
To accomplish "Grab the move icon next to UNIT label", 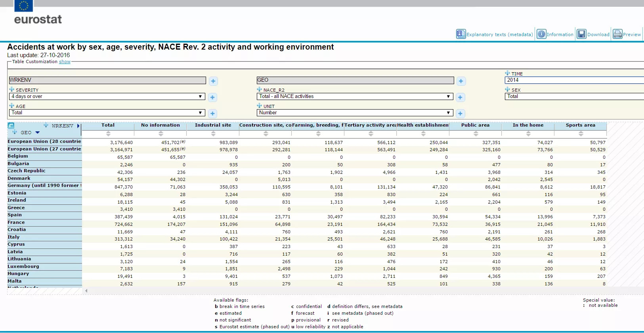I will 259,106.
